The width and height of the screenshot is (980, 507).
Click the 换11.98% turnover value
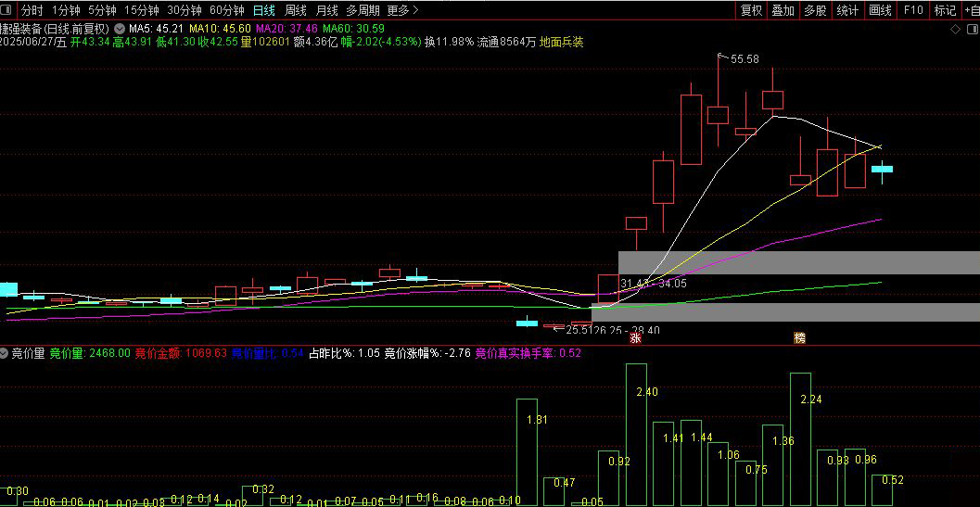(x=449, y=43)
